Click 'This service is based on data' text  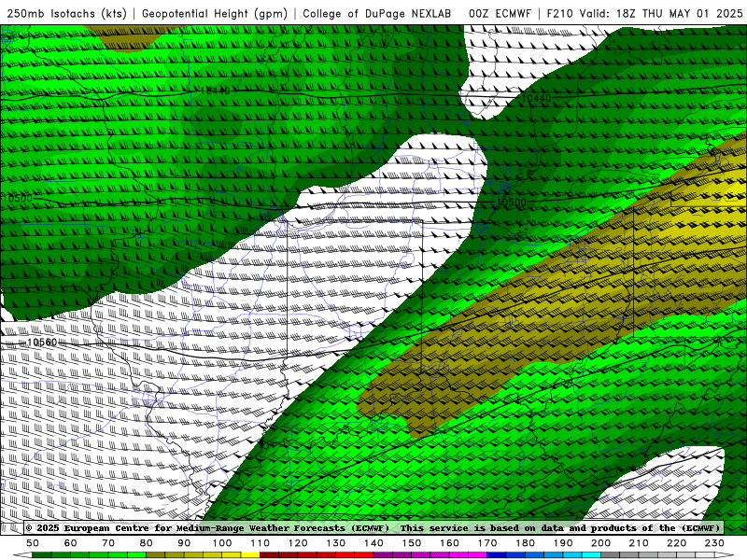[x=481, y=527]
